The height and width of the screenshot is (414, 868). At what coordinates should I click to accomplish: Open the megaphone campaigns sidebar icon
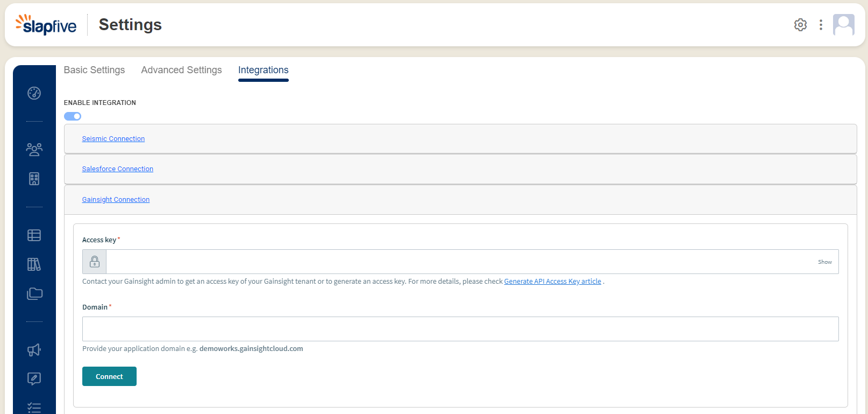click(x=34, y=350)
